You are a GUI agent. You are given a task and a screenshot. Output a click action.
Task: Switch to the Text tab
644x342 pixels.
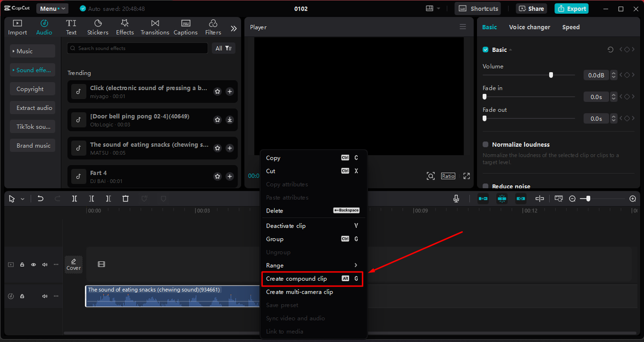71,27
